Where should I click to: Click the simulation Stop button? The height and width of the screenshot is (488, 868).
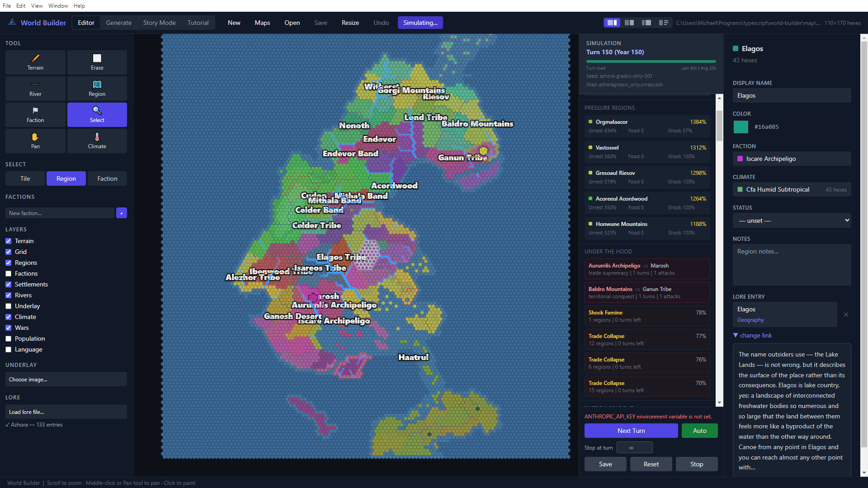(696, 464)
